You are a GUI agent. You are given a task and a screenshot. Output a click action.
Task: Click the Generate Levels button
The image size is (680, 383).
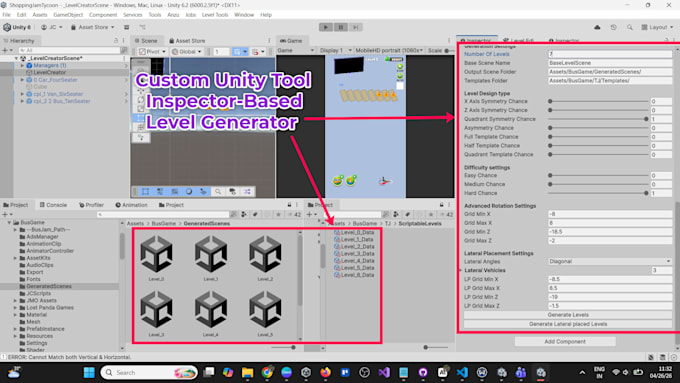point(568,315)
